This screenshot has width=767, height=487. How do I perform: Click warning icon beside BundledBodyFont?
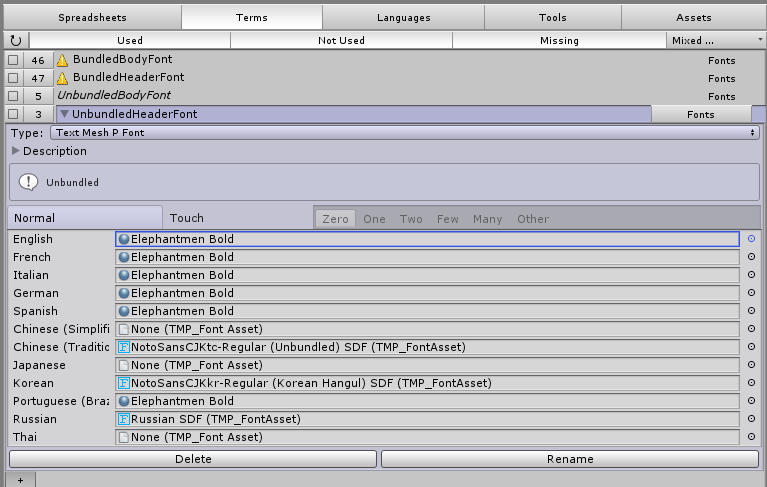62,60
